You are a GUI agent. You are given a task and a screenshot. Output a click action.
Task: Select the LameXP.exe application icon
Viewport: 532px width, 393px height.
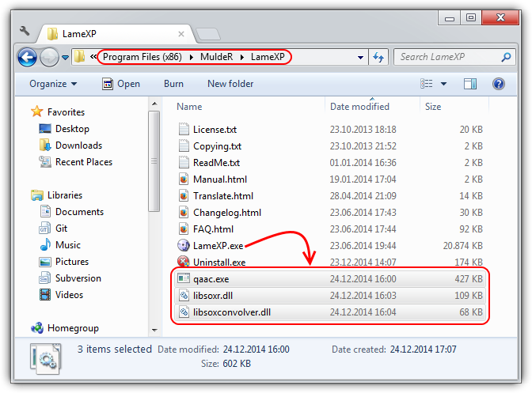coord(184,246)
